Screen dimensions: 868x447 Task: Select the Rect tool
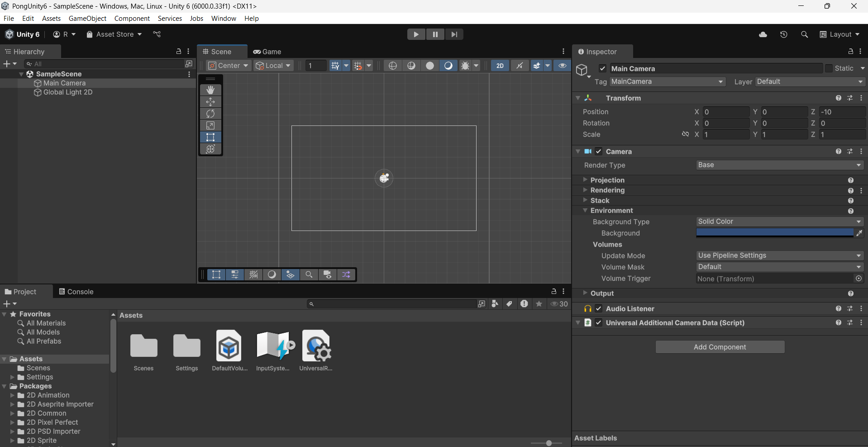(x=210, y=137)
